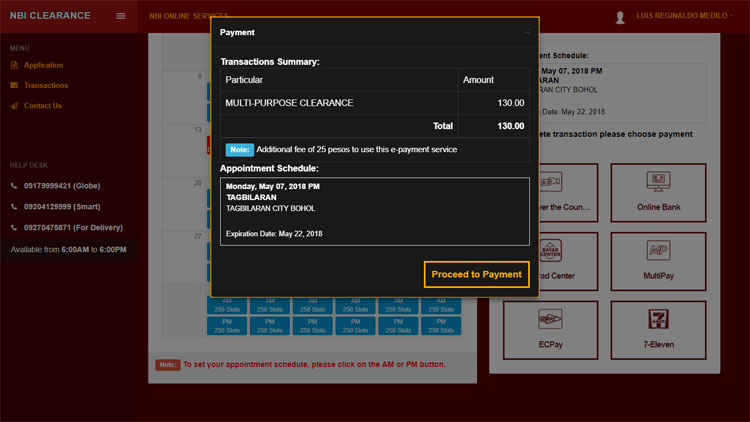Click 09204129999 (Smart) number

pos(62,207)
